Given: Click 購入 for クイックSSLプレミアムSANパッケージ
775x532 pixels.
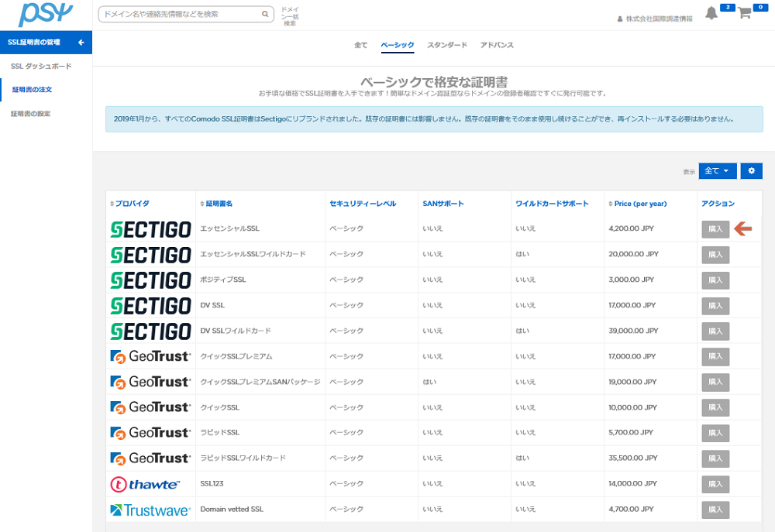Looking at the screenshot, I should coord(715,383).
